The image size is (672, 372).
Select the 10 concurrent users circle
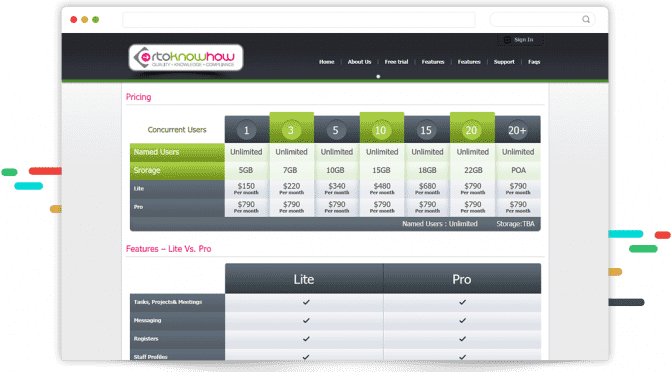pos(381,130)
